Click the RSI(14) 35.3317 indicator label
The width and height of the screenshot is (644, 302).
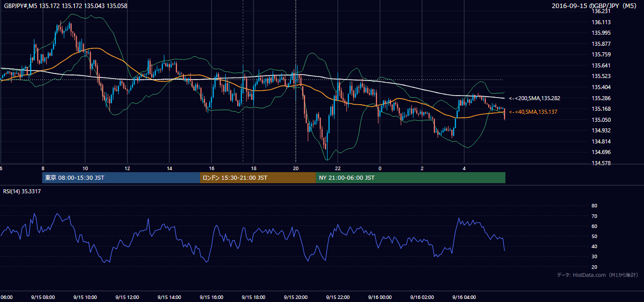click(22, 191)
